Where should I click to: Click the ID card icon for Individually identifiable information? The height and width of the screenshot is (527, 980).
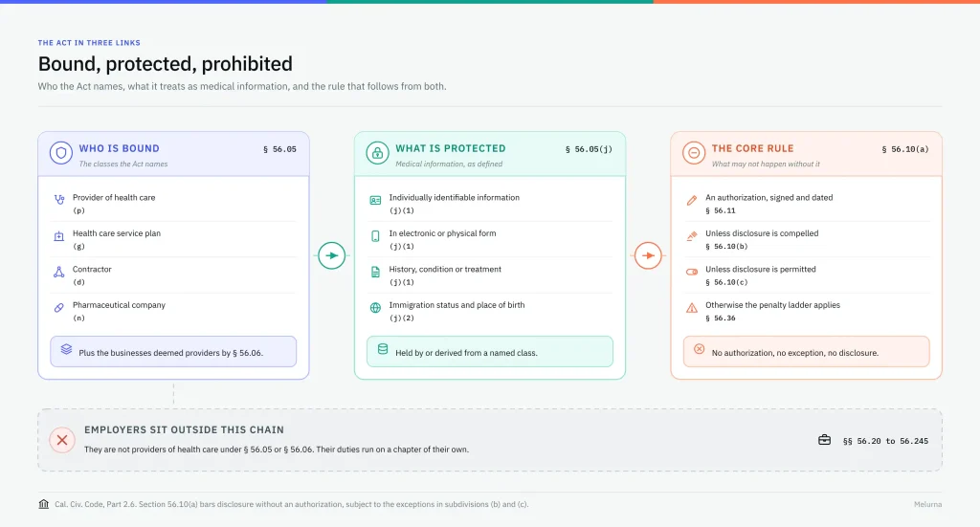coord(375,201)
